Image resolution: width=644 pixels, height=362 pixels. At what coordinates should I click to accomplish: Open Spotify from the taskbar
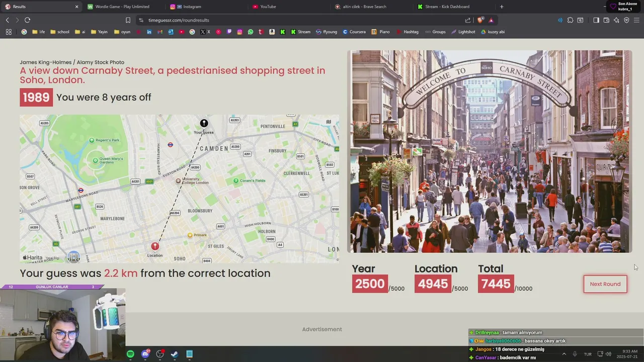tap(130, 354)
